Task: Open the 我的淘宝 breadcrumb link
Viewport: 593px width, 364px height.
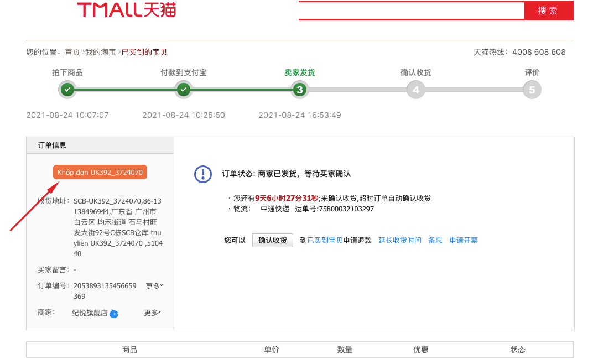Action: [101, 52]
